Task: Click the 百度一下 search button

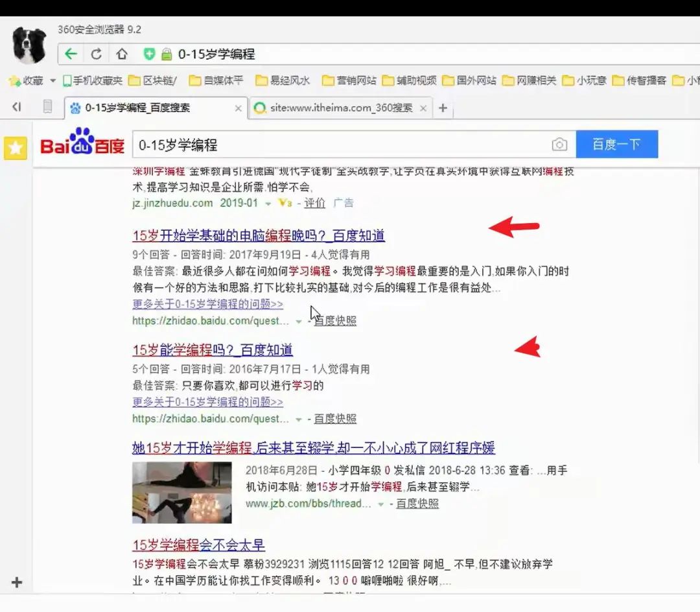Action: [617, 144]
